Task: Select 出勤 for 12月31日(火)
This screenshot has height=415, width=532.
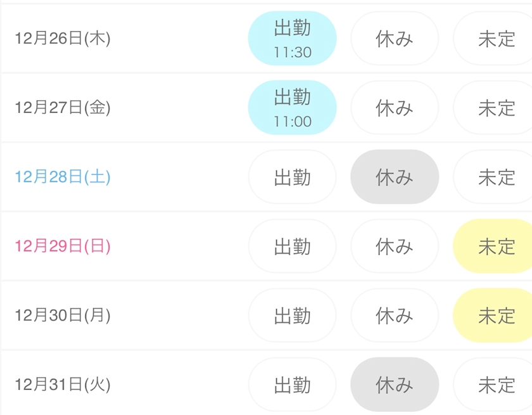Action: pos(292,384)
